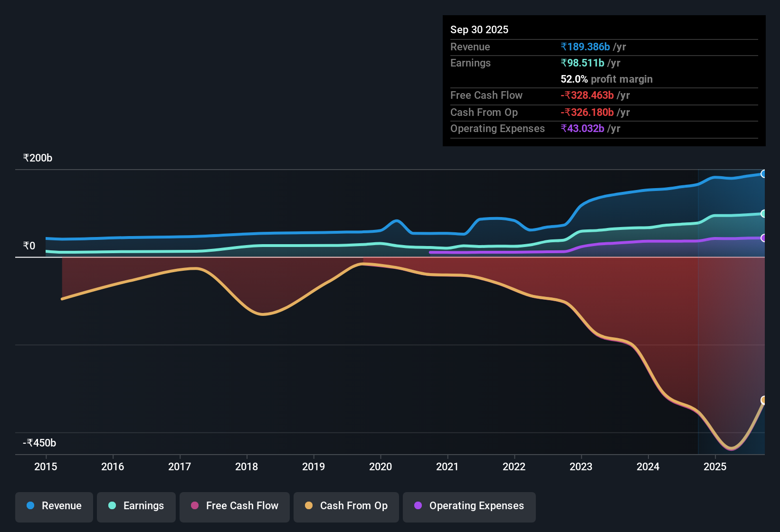Toggle off the Earnings series
The image size is (780, 532).
(136, 506)
